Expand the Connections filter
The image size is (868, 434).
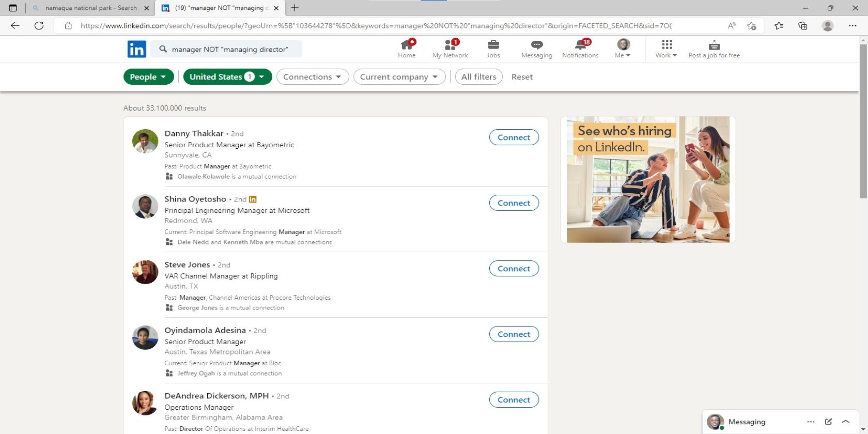coord(313,76)
